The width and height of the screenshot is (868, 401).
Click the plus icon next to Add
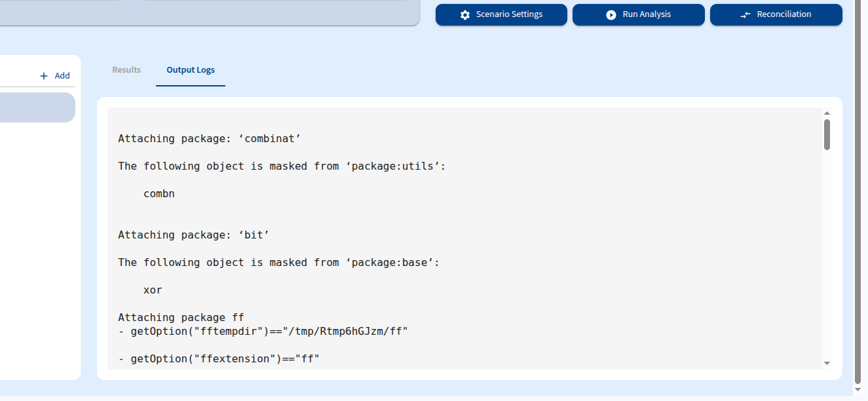[43, 75]
